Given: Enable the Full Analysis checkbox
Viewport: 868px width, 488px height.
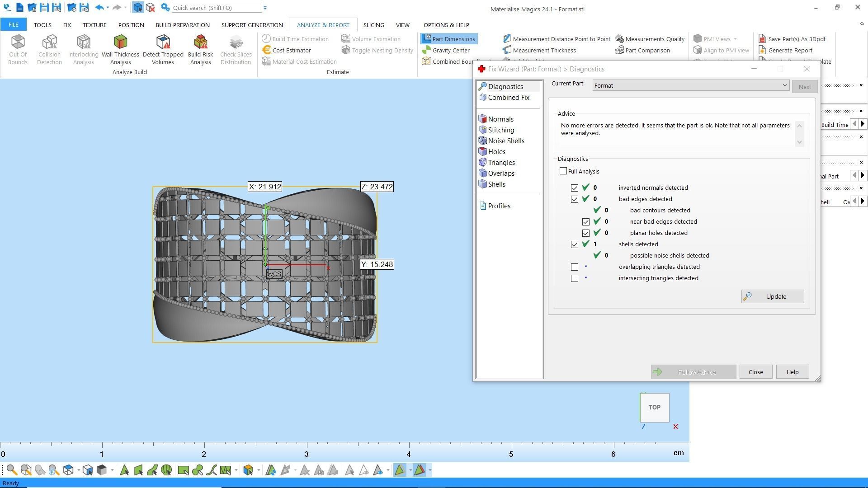Looking at the screenshot, I should pyautogui.click(x=563, y=171).
